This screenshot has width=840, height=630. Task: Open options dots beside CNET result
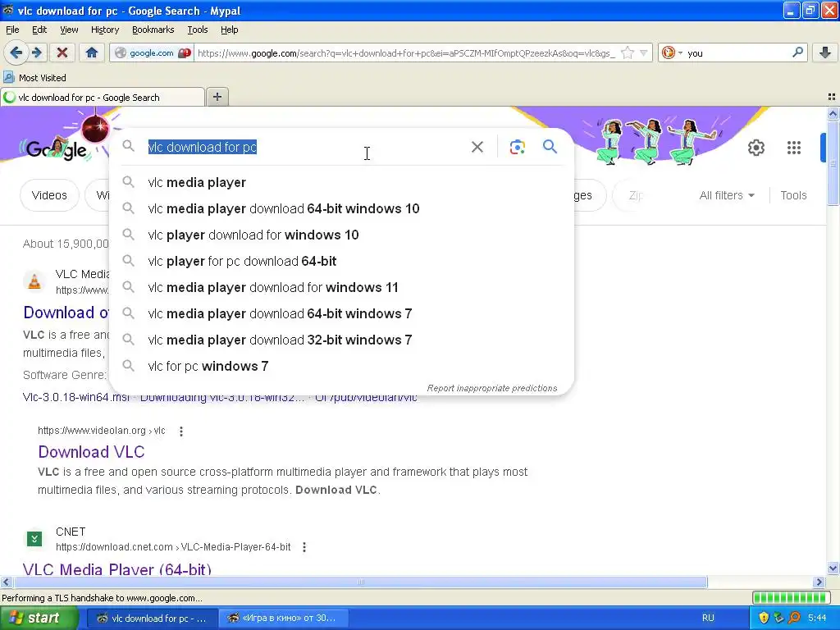click(304, 547)
